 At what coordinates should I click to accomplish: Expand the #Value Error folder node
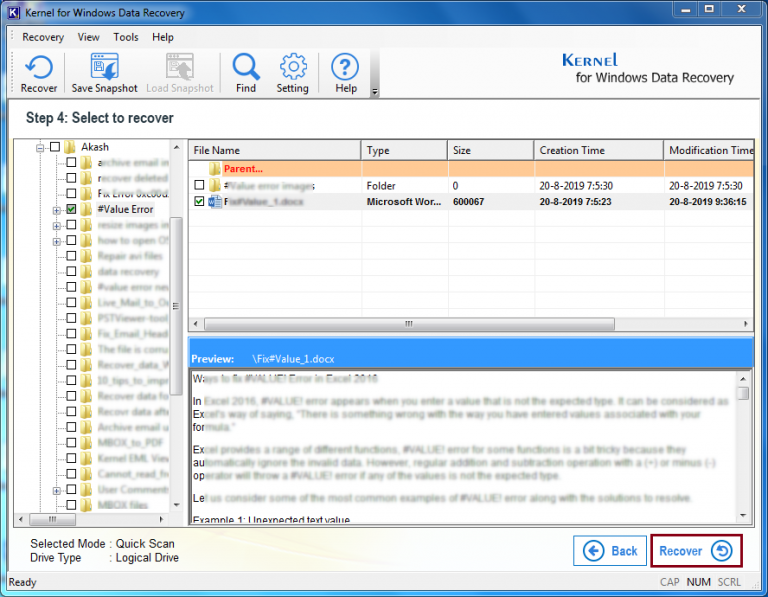[x=57, y=210]
